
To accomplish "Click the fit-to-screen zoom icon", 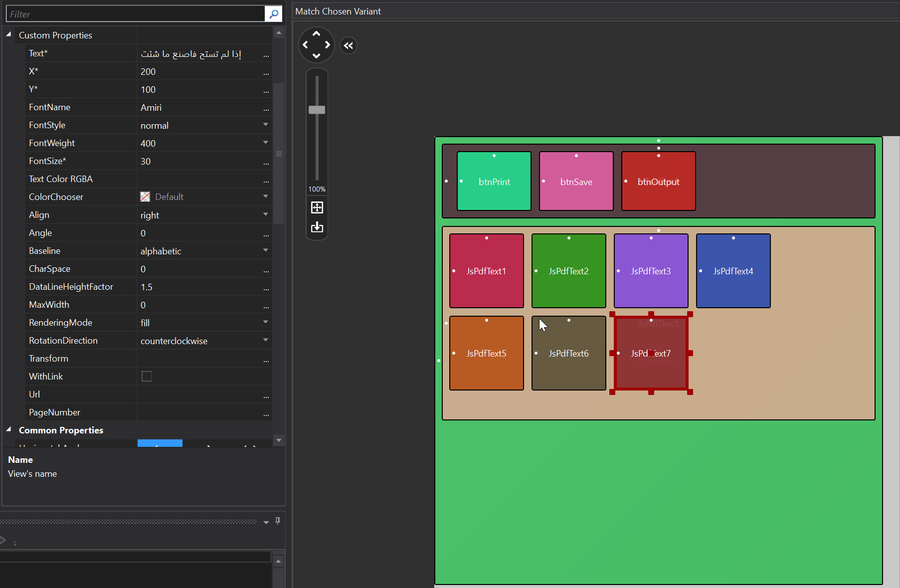I will point(317,207).
